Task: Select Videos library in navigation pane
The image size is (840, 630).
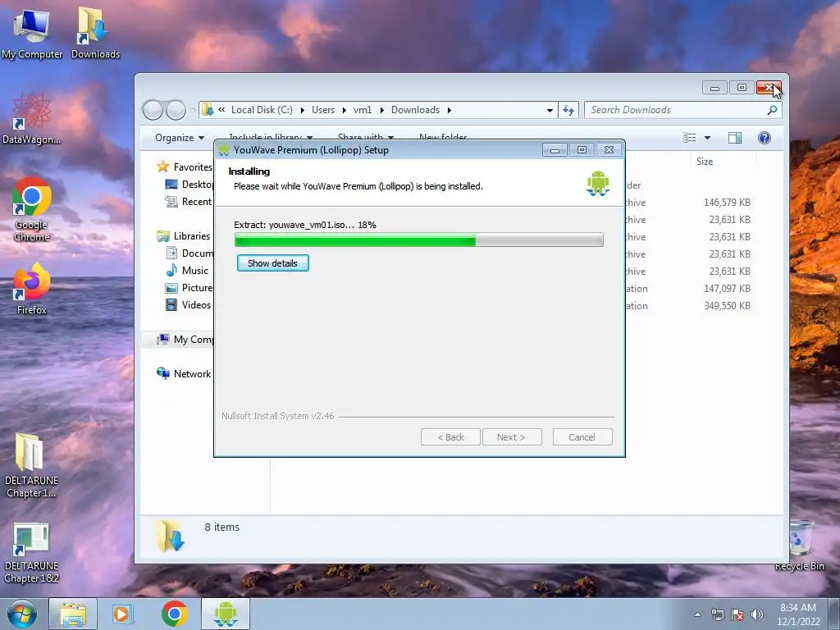Action: [188, 305]
